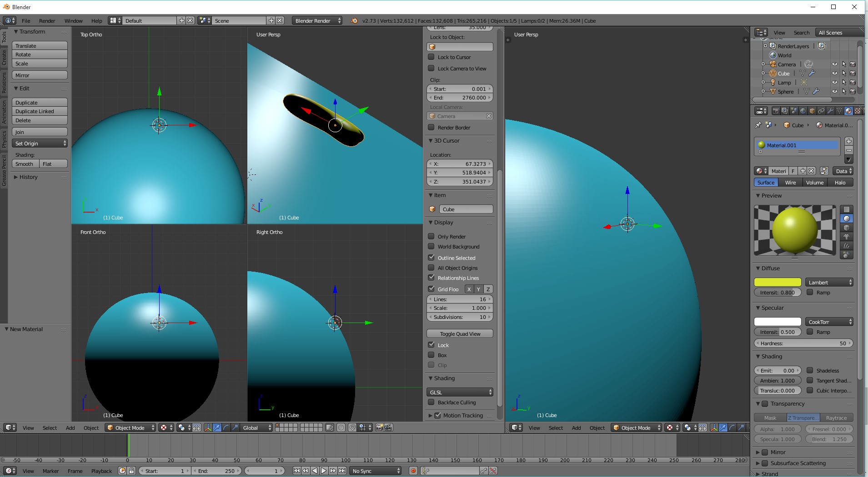The height and width of the screenshot is (477, 868).
Task: Enable the Only Render checkbox
Action: pyautogui.click(x=431, y=236)
